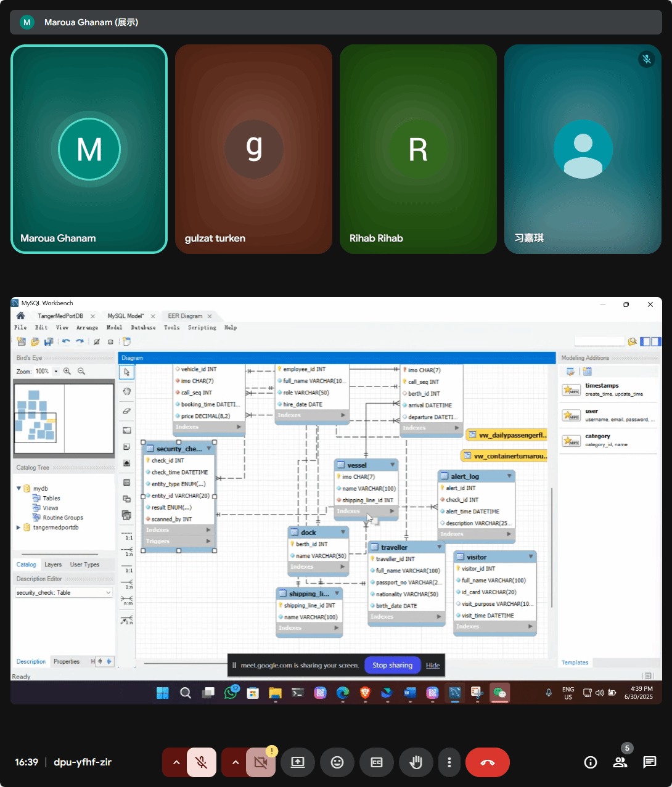Raise your hand in the meeting

coord(416,762)
